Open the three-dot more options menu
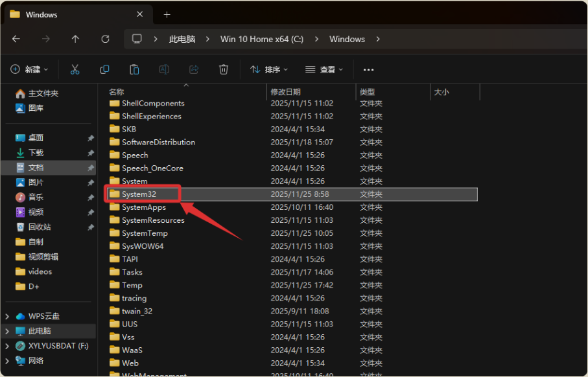588x377 pixels. click(x=369, y=69)
